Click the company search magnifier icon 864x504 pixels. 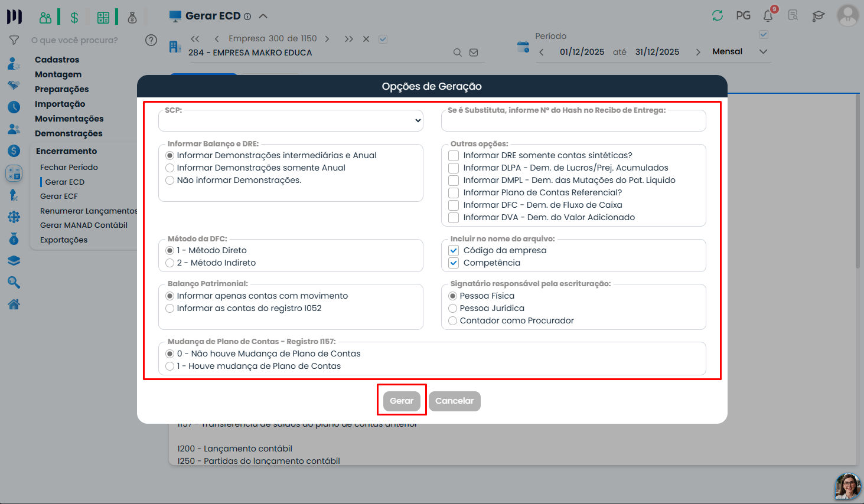458,53
